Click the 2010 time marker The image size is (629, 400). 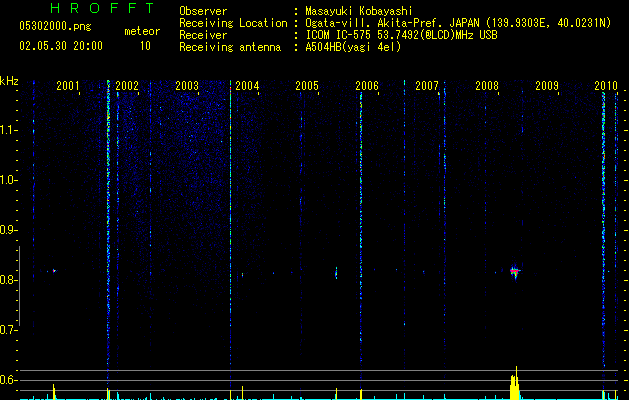tap(606, 86)
